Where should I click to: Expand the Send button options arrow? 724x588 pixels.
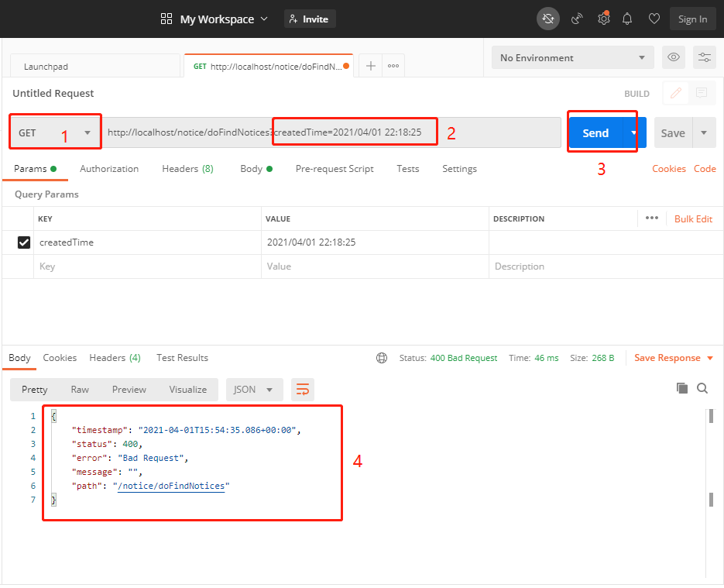[634, 132]
